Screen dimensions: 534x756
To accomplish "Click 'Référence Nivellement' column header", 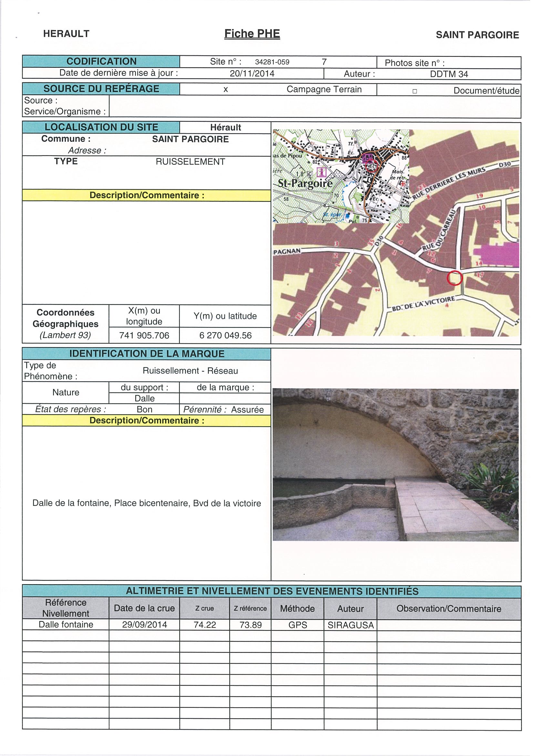I will (66, 608).
